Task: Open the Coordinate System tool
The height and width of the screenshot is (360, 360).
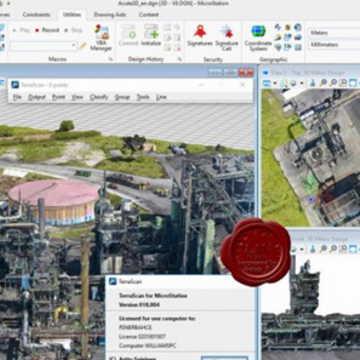Action: pos(258,37)
